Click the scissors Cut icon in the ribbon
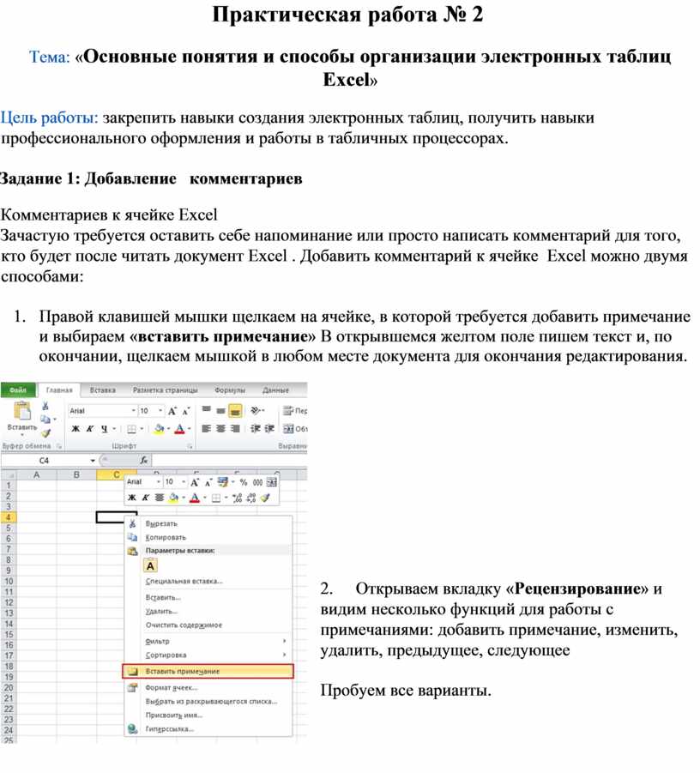Viewport: 700px width, 773px height. tap(45, 406)
